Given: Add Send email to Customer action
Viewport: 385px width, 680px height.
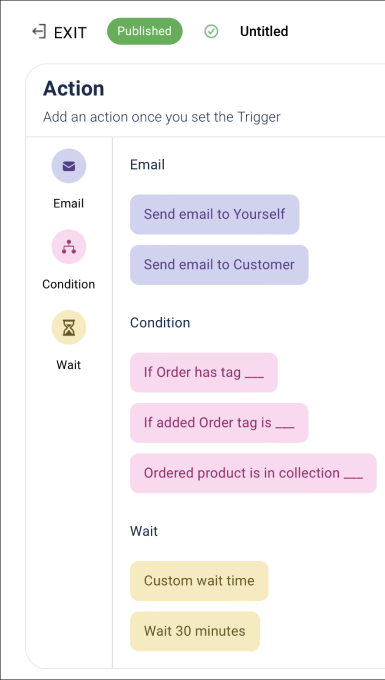Looking at the screenshot, I should tap(219, 265).
